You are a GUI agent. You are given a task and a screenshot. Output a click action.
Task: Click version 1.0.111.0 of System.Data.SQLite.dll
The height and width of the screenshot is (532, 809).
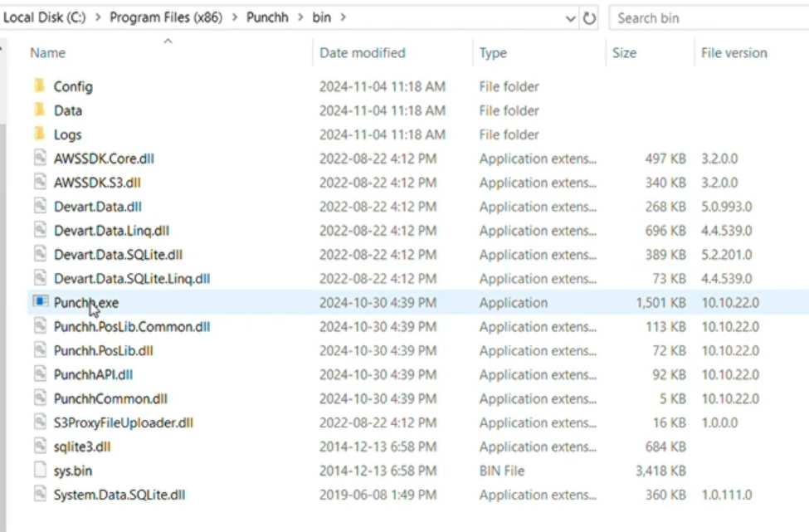coord(727,495)
